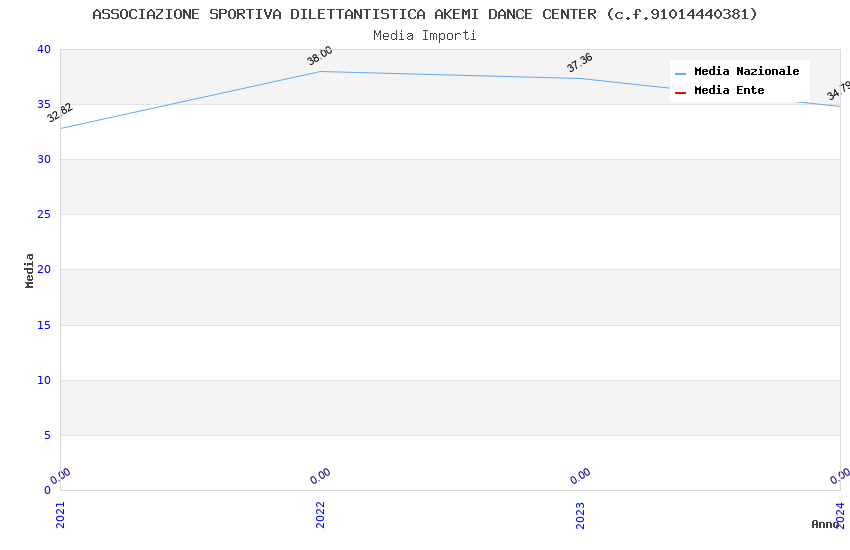Click the red Media Ente legend line swatch
The image size is (850, 550).
point(680,92)
